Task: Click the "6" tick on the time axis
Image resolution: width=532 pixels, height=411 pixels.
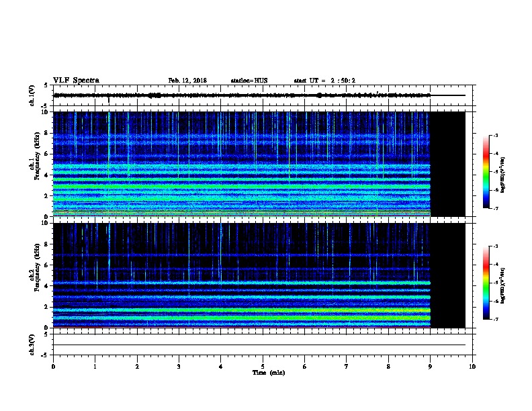Action: pyautogui.click(x=304, y=367)
